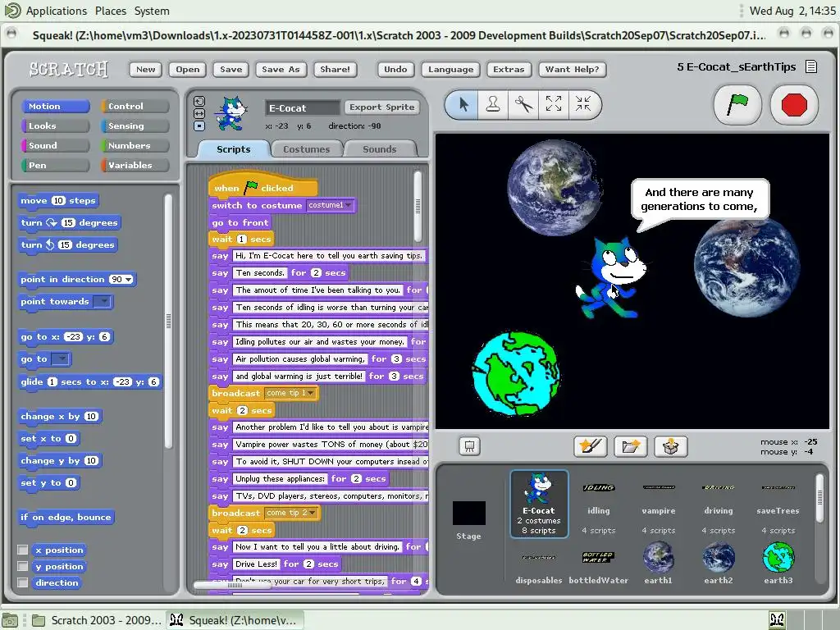Click the blocks palette vertical scrollbar thumb
840x630 pixels.
tap(169, 321)
